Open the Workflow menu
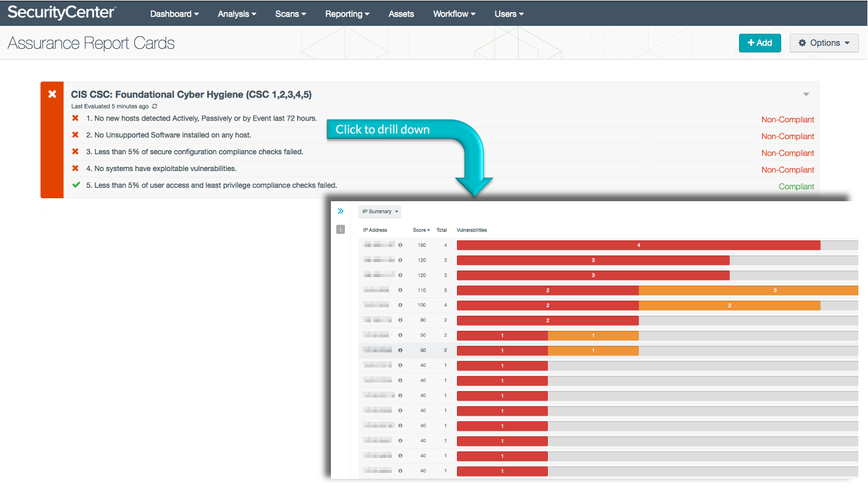The image size is (868, 494). pyautogui.click(x=454, y=14)
